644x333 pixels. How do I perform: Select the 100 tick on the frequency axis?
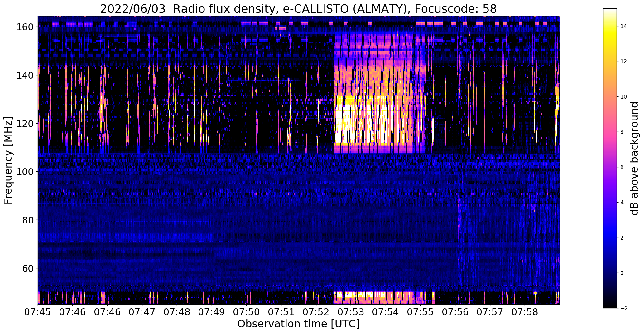25,172
